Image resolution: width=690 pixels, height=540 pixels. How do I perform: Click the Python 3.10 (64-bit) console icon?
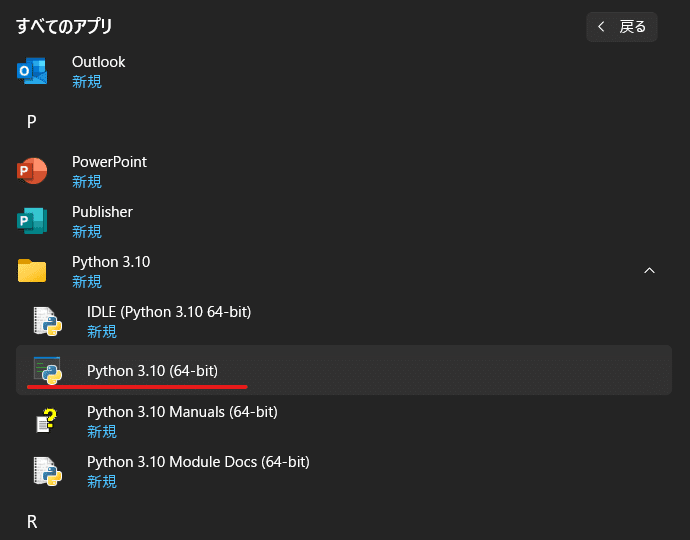(48, 370)
